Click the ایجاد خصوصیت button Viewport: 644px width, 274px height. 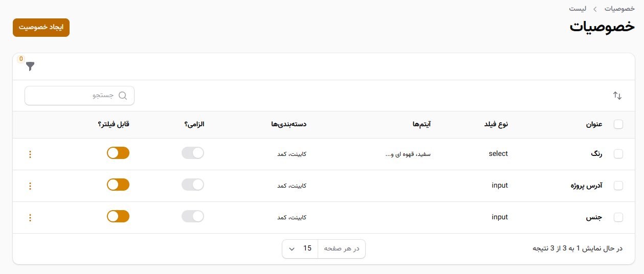tap(41, 28)
